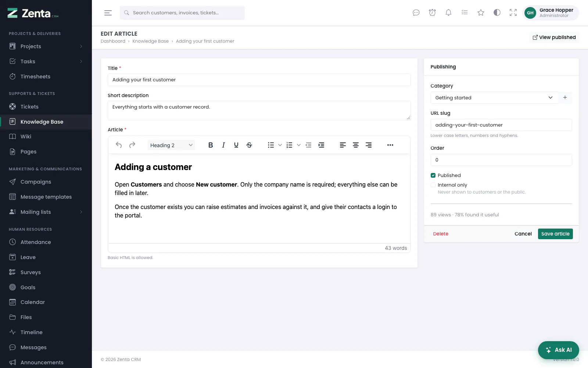Expand the Projects sidebar menu
The height and width of the screenshot is (368, 588).
tap(46, 46)
